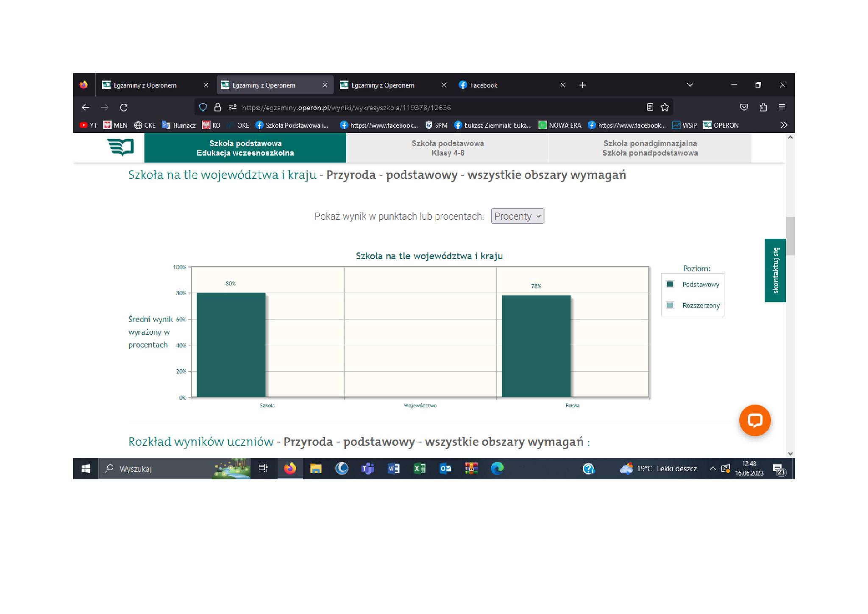Open the tracking protection shield icon
Viewport: 868px width, 614px height.
(203, 107)
